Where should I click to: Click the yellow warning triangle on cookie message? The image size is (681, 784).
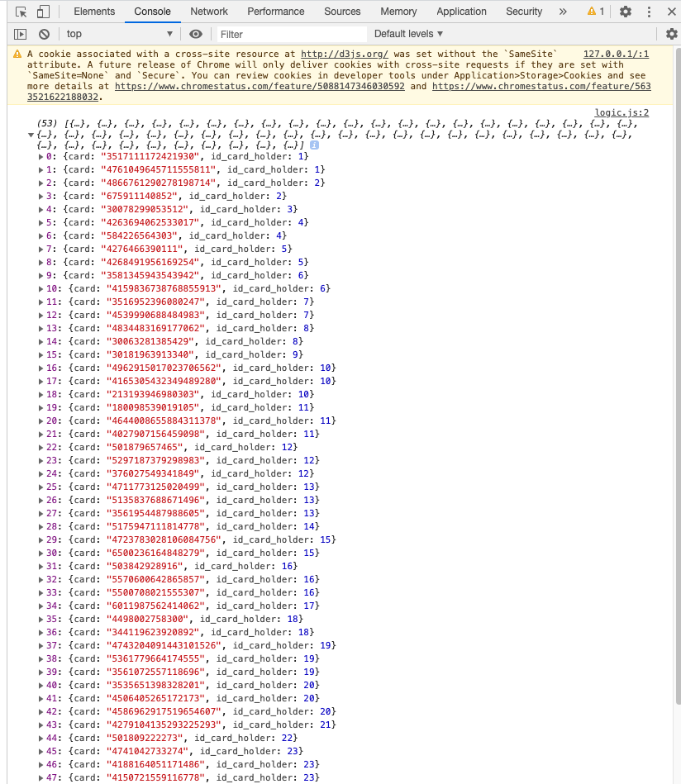[x=17, y=54]
